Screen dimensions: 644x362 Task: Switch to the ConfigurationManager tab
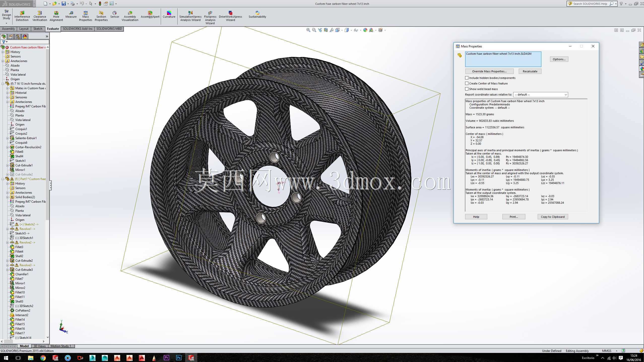coord(18,37)
